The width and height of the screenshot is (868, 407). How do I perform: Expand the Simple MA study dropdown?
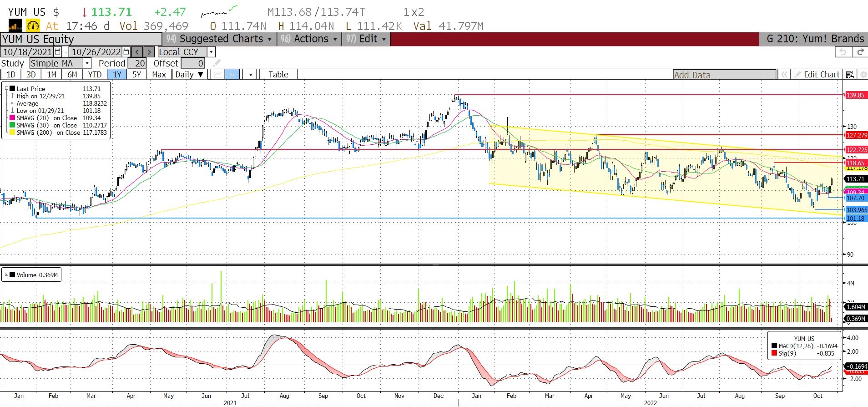pos(87,63)
